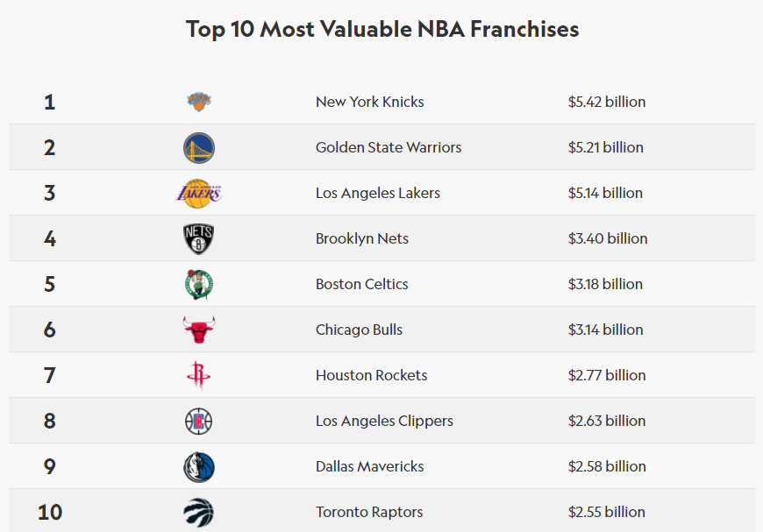Image resolution: width=763 pixels, height=532 pixels.
Task: Click the Knicks $5.42 billion valuation
Action: (607, 102)
